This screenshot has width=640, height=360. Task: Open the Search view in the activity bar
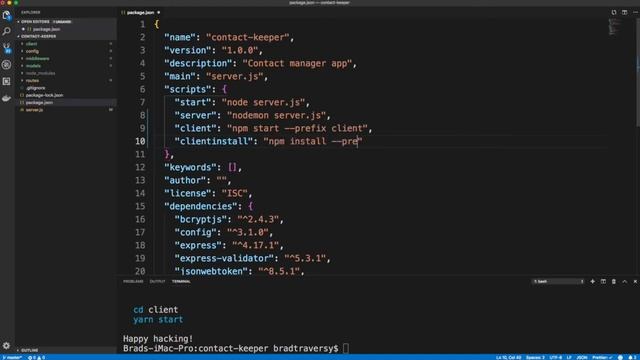tap(7, 31)
